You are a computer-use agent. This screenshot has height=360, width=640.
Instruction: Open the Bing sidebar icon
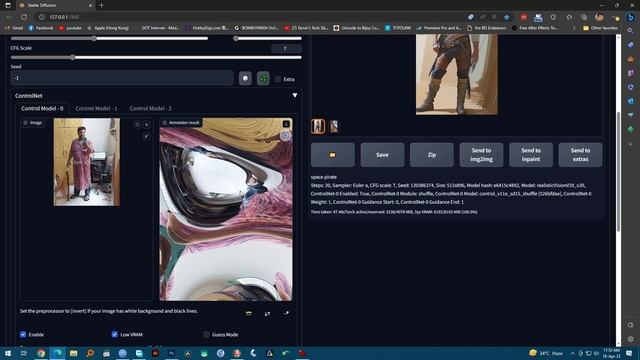[x=631, y=17]
